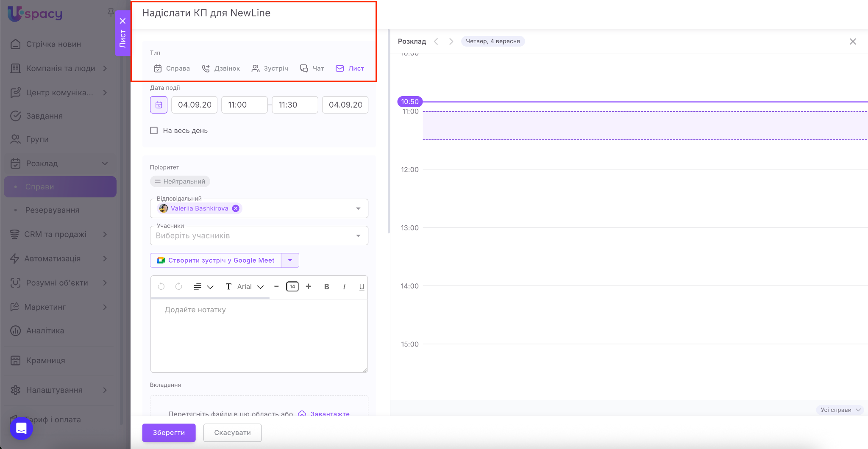
Task: Click the 'Скасувати' cancel button
Action: pyautogui.click(x=232, y=432)
